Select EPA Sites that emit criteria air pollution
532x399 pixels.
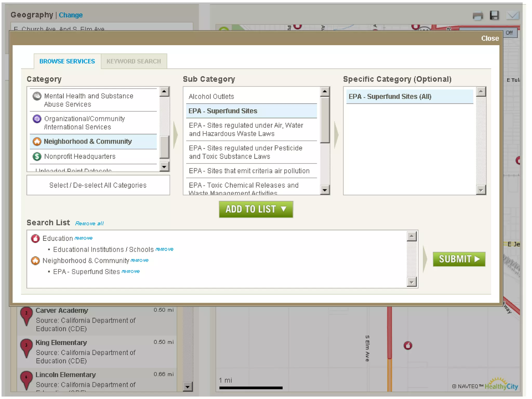point(251,171)
